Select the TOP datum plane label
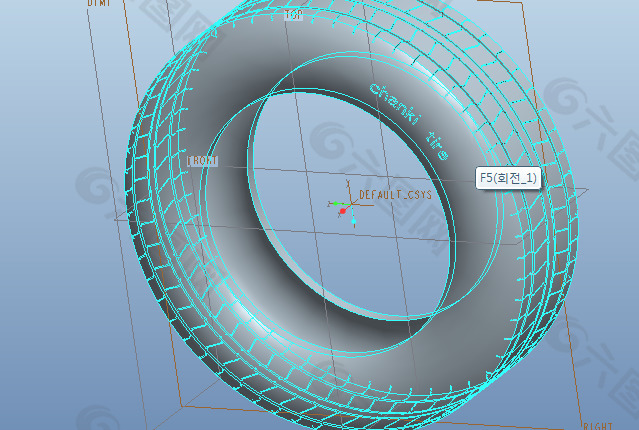The image size is (639, 430). tap(293, 15)
